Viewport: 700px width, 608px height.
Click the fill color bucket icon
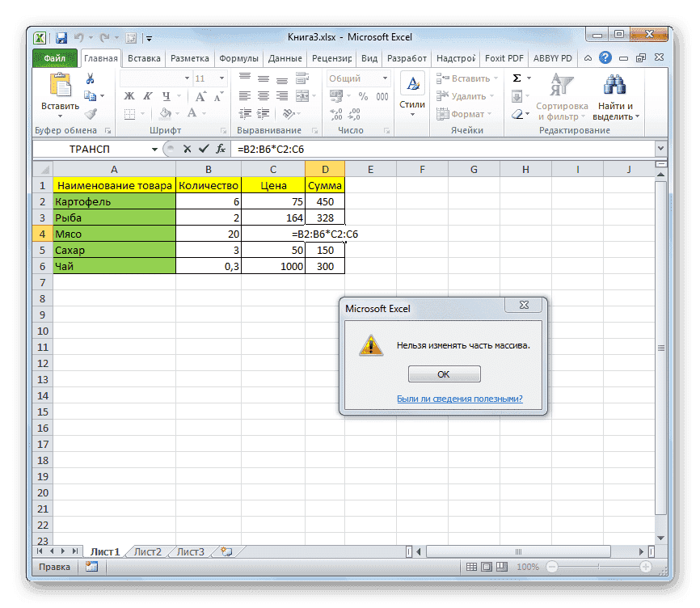pos(164,112)
